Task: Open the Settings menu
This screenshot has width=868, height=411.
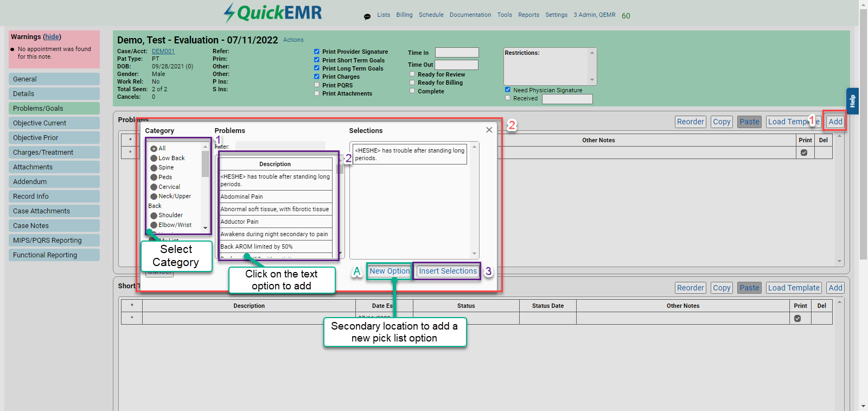Action: point(556,15)
